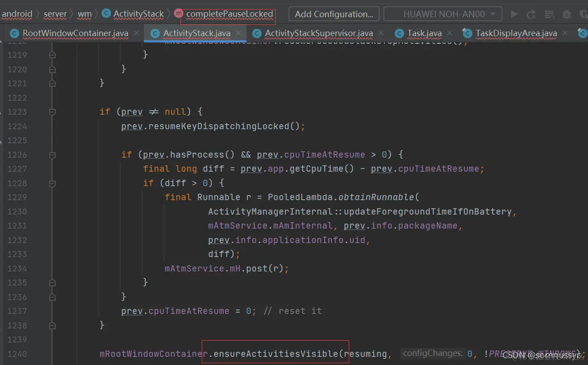The image size is (588, 365).
Task: Collapse the if block at line 1228
Action: [x=52, y=183]
